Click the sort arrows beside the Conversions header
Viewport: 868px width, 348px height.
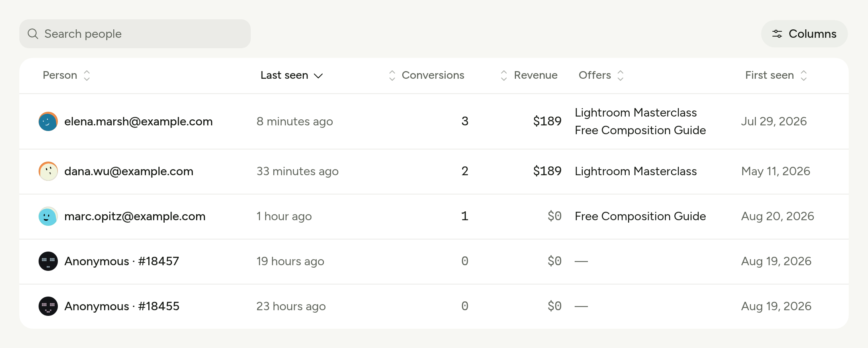(392, 75)
